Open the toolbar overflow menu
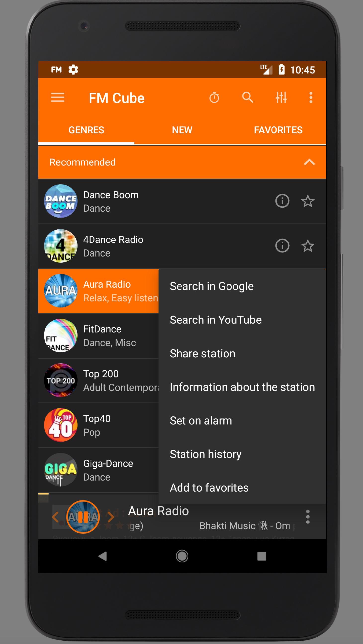This screenshot has height=644, width=363. pos(311,97)
